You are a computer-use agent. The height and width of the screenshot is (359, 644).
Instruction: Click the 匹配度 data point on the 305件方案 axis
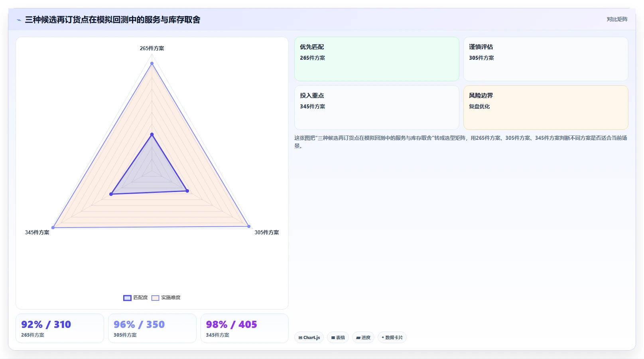click(187, 191)
